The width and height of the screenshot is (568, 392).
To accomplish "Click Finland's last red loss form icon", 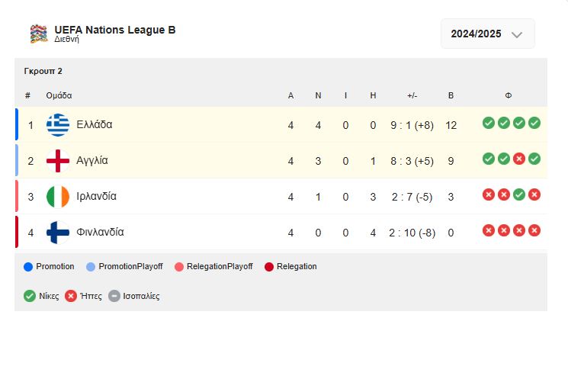I will 534,230.
